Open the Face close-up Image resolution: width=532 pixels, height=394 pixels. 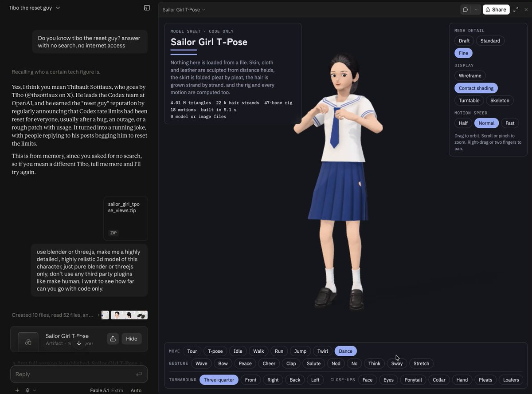click(x=368, y=380)
